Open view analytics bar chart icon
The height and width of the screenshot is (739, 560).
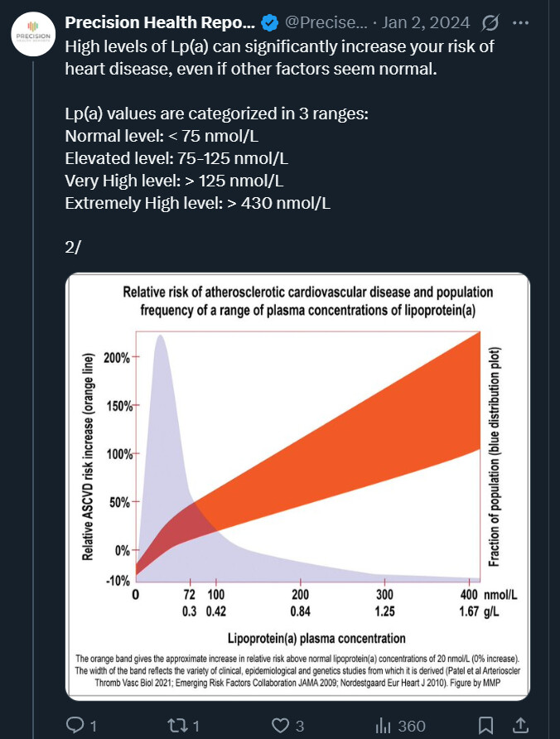pos(384,726)
